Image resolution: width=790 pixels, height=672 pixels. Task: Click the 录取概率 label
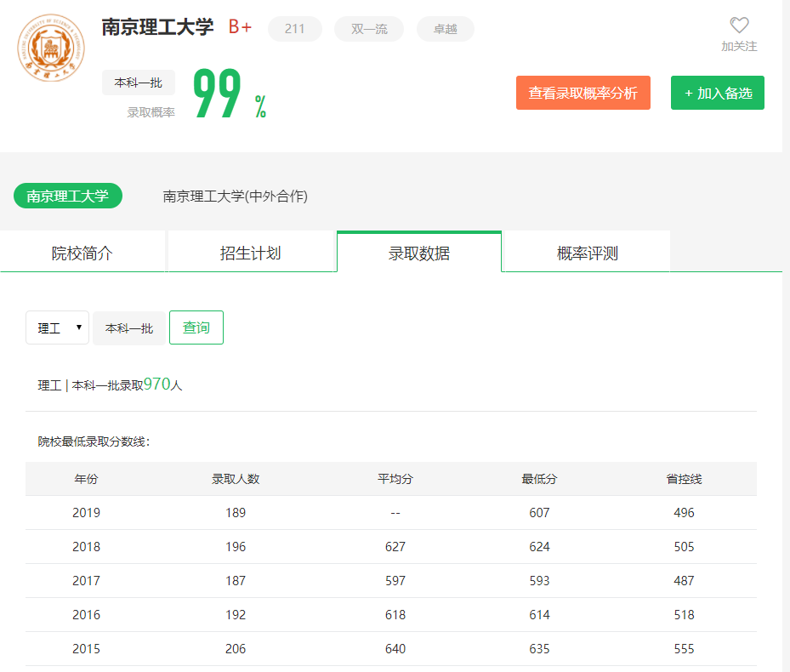click(x=151, y=112)
